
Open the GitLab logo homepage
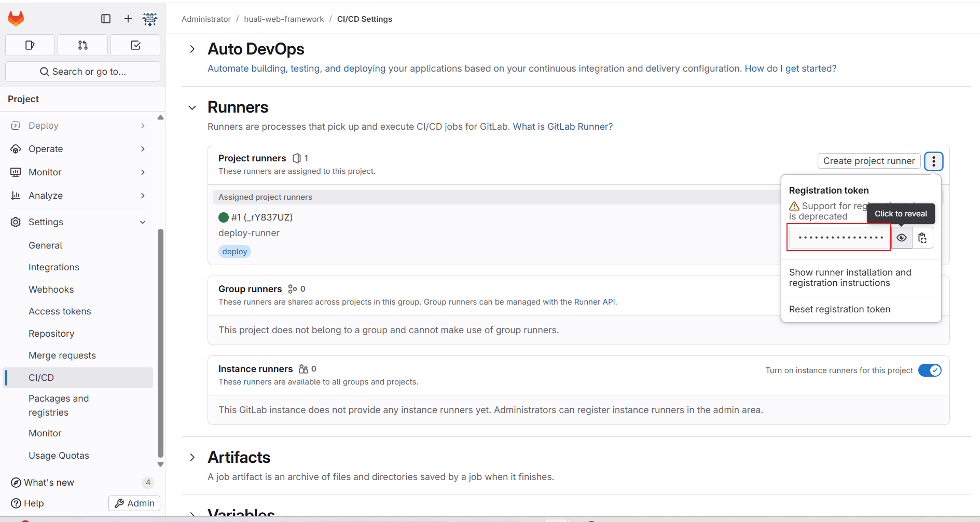(16, 19)
